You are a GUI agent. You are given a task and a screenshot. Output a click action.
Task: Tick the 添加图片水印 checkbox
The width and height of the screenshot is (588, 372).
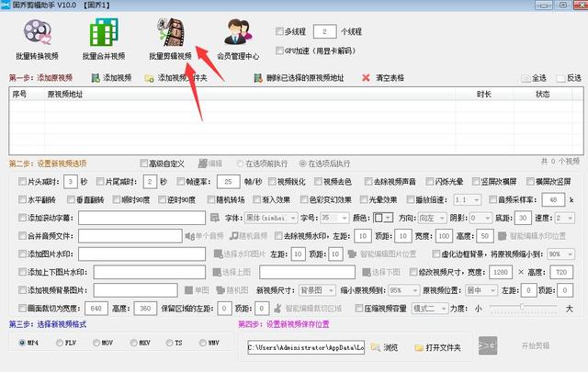pyautogui.click(x=22, y=254)
